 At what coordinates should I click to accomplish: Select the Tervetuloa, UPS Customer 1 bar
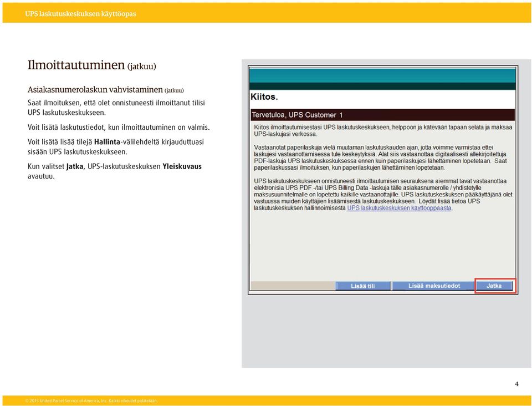tap(382, 115)
